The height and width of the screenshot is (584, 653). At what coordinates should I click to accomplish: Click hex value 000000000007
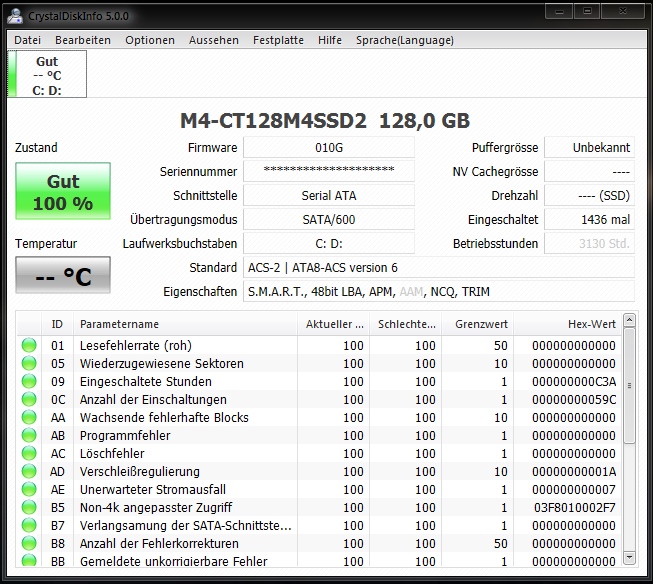[574, 489]
